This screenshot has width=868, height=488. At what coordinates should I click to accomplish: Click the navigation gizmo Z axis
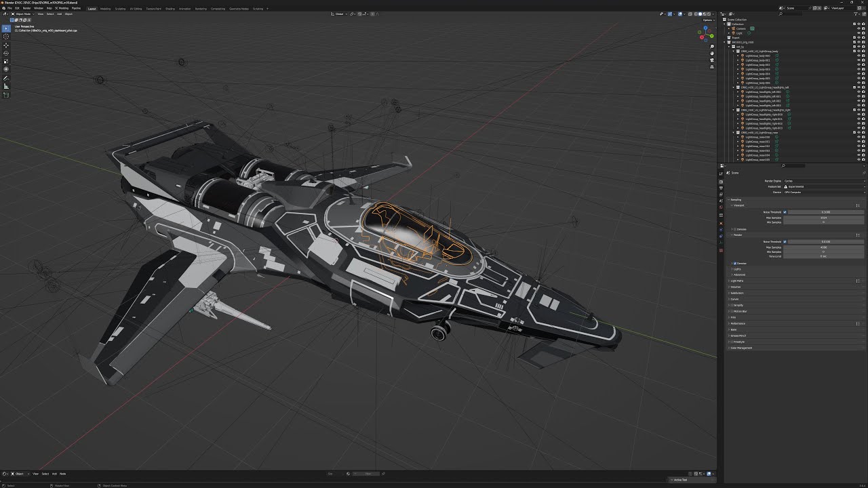coord(705,28)
